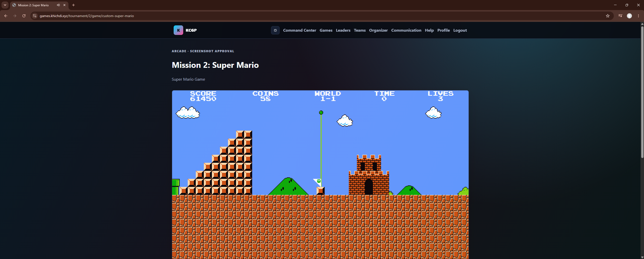Click the "Mission 2: Super Mario" heading
Viewport: 644px width, 259px height.
[215, 65]
